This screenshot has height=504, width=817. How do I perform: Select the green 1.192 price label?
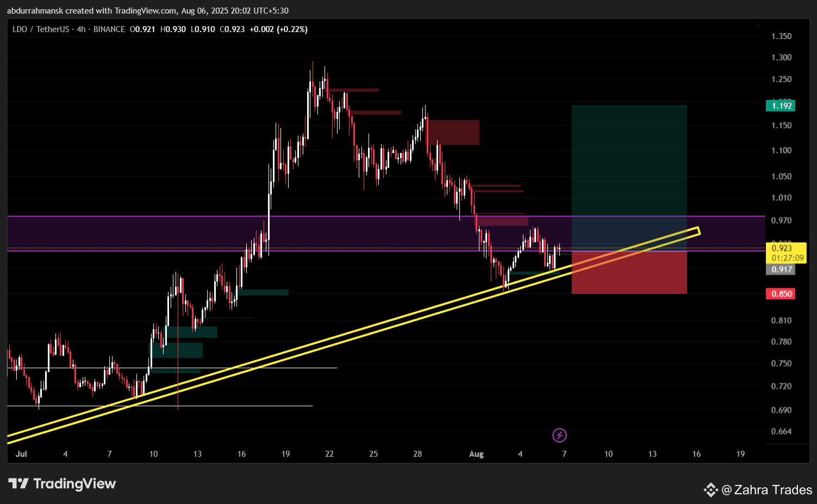tap(781, 106)
